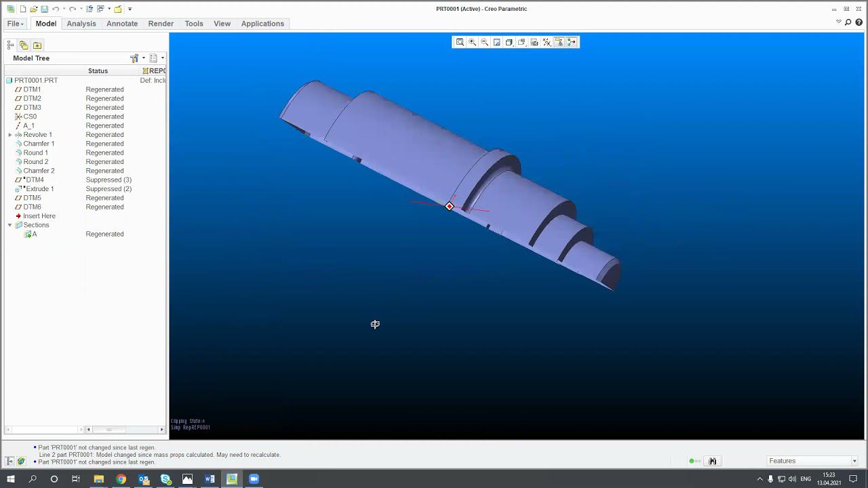The image size is (868, 488).
Task: Switch to the Applications tab
Action: (262, 24)
